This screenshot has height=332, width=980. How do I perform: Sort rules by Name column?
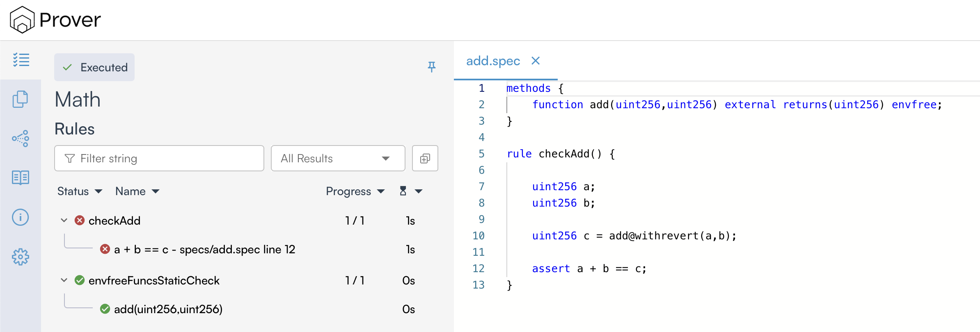click(x=137, y=191)
